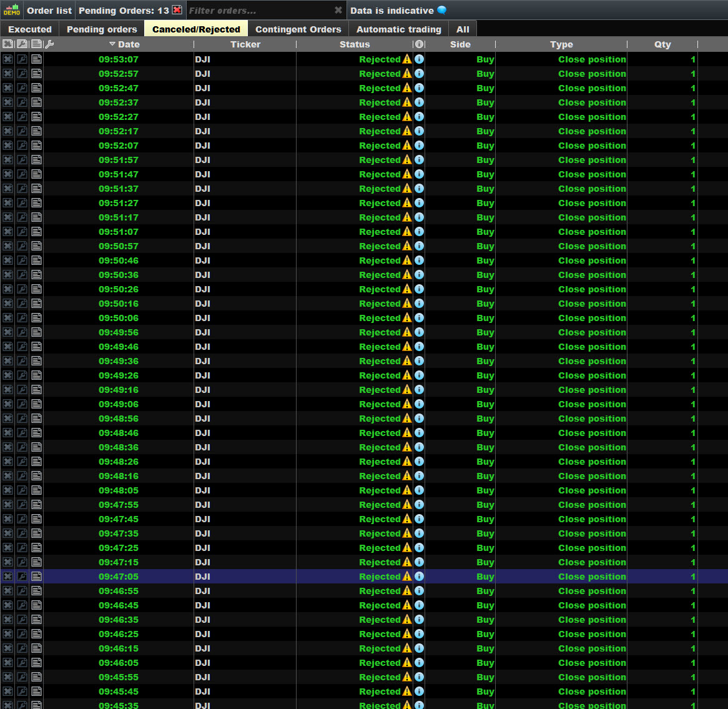Edit the 09:49:56 order
Image resolution: width=728 pixels, height=709 pixels.
tap(22, 332)
